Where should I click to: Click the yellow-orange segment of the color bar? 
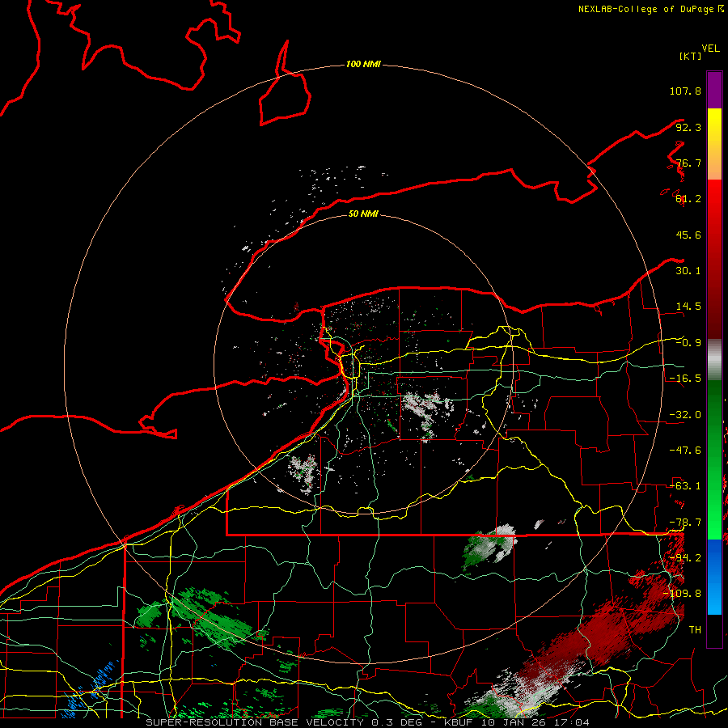[714, 144]
